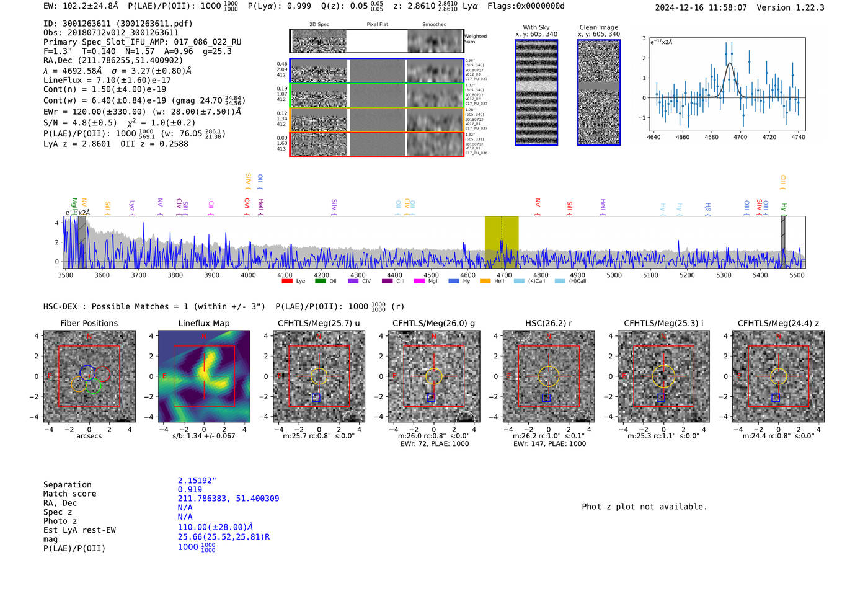Click the green fiber circle in Fiber Positions
The height and width of the screenshot is (591, 868).
point(93,386)
